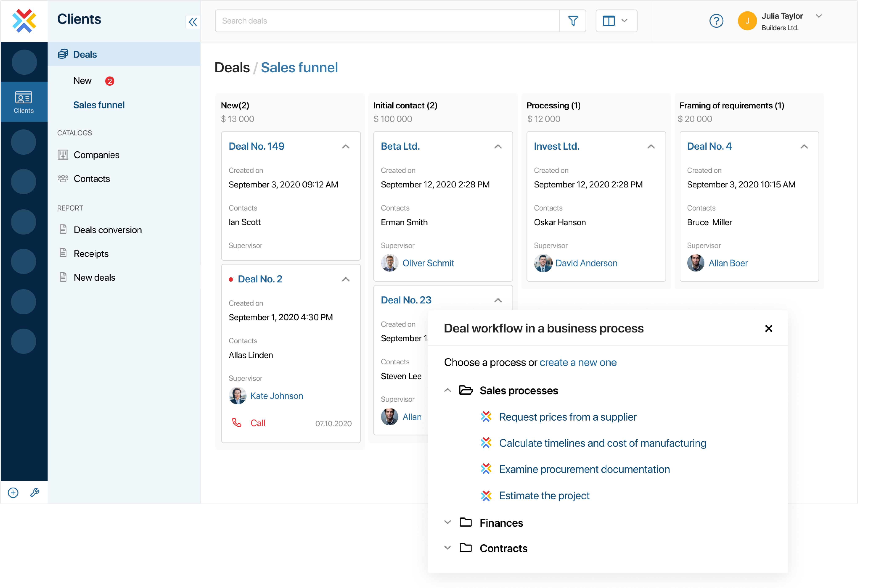Viewport: 884px width, 588px height.
Task: Select Sales funnel menu item
Action: pos(99,104)
